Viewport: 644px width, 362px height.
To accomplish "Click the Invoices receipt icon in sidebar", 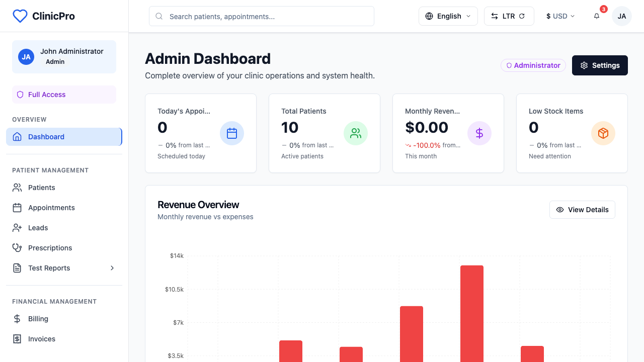I will [17, 339].
